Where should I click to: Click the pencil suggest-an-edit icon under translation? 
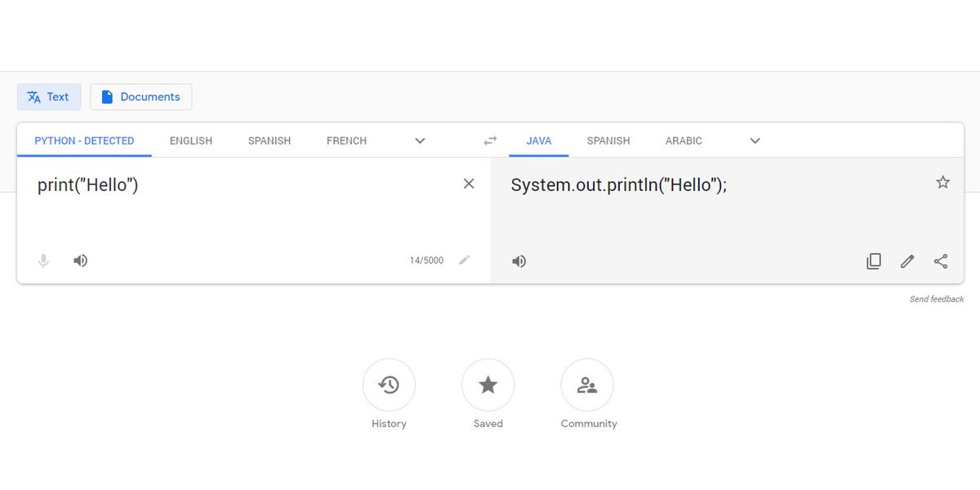(x=907, y=261)
